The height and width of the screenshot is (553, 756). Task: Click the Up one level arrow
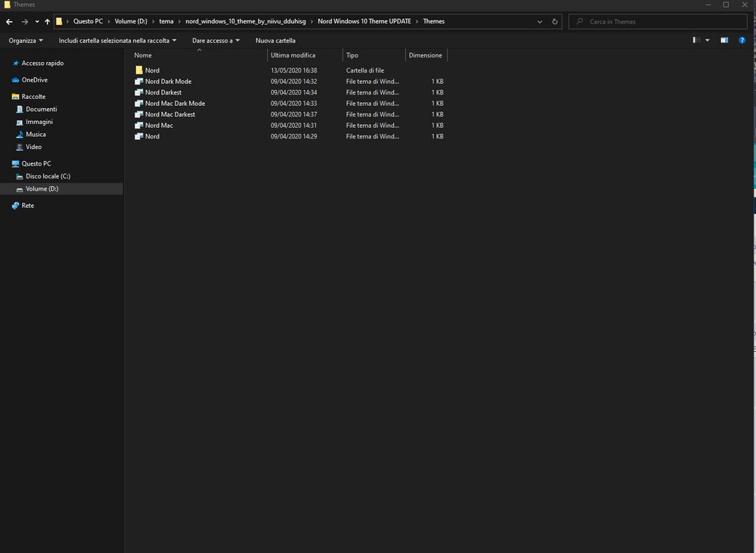point(48,22)
